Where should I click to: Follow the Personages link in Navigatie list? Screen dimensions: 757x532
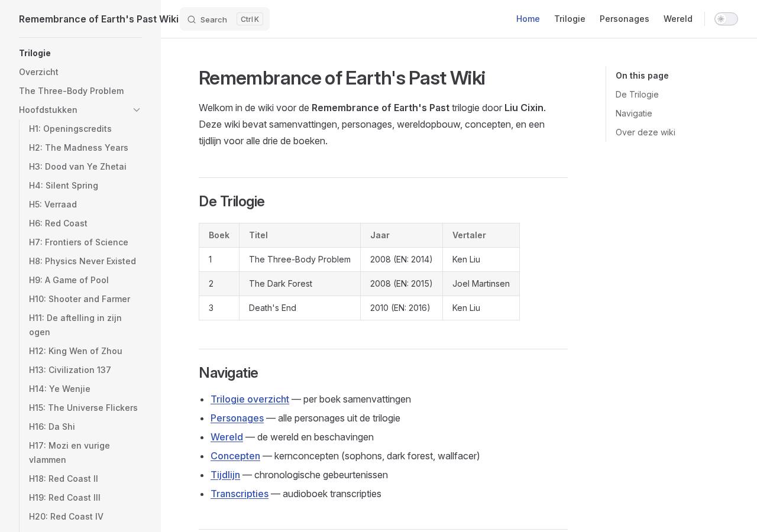pyautogui.click(x=237, y=418)
